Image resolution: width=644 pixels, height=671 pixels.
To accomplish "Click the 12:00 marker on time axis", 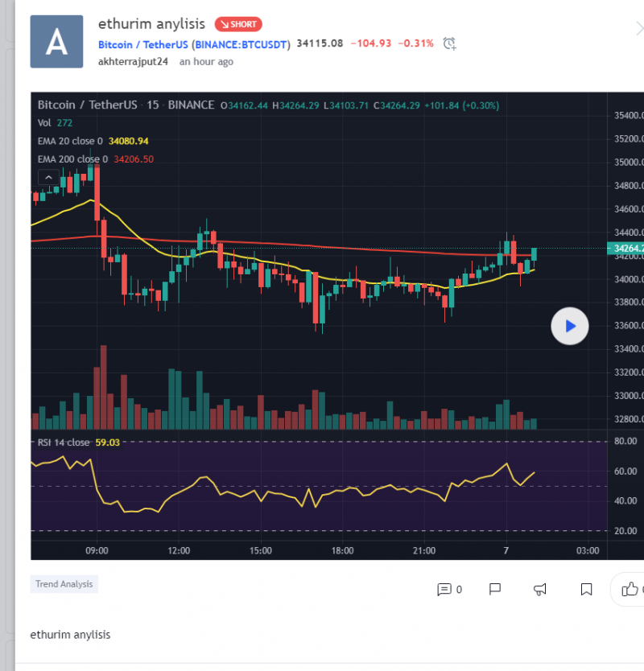I will (179, 550).
